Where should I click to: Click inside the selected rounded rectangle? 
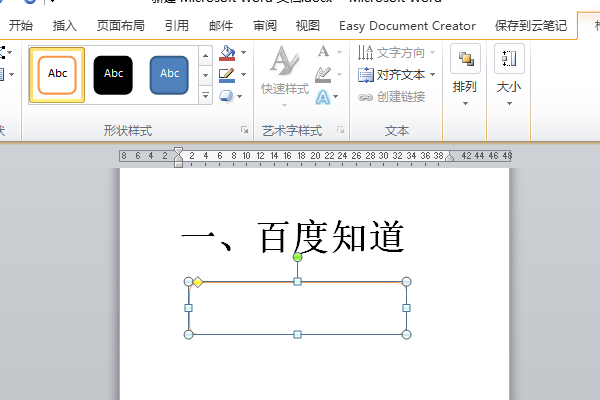[x=297, y=308]
